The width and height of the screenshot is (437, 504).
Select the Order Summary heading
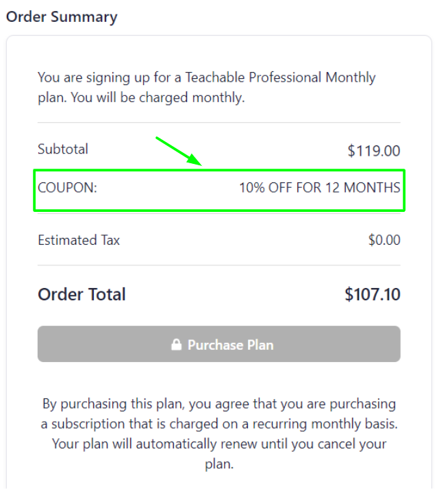click(x=62, y=17)
